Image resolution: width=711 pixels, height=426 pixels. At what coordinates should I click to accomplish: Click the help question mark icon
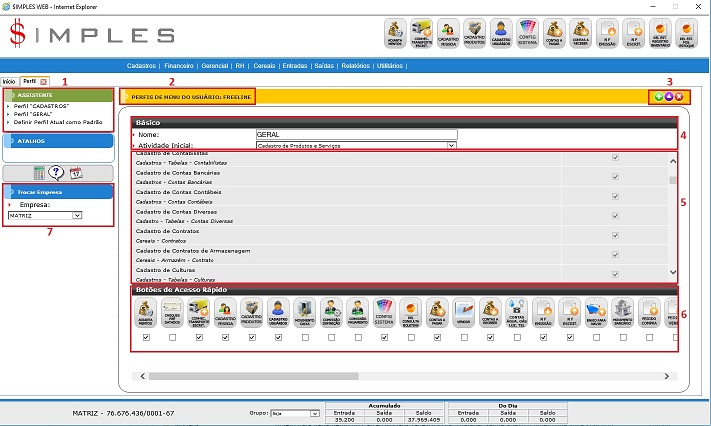(57, 172)
